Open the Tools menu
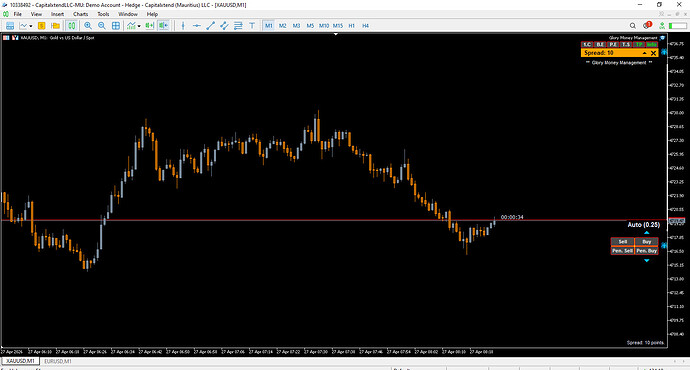This screenshot has height=370, width=690. (103, 14)
